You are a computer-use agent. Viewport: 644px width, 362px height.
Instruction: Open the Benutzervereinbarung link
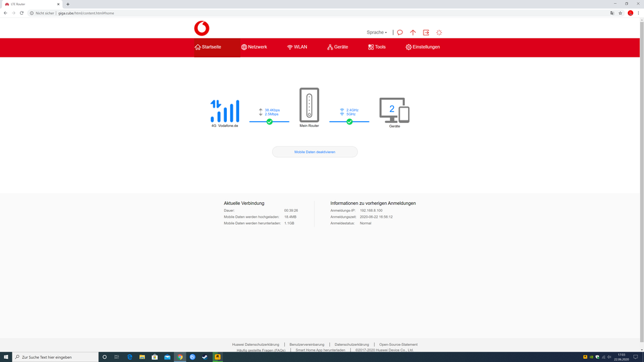click(x=307, y=345)
